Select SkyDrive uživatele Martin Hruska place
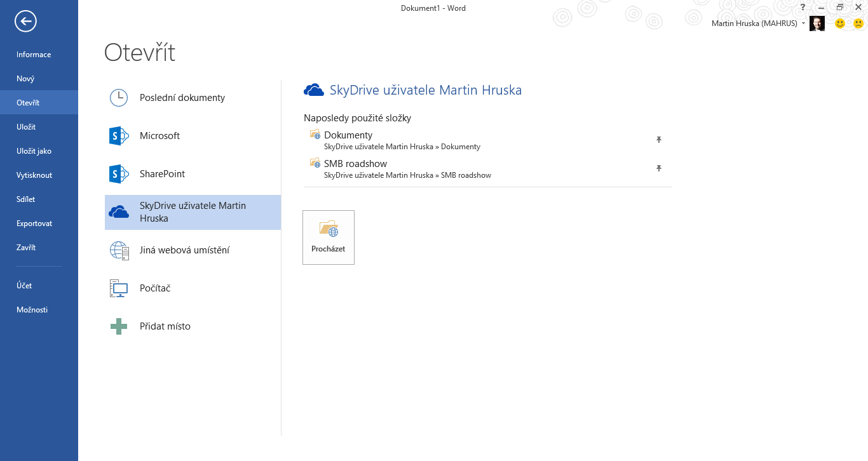The width and height of the screenshot is (868, 461). pyautogui.click(x=193, y=212)
